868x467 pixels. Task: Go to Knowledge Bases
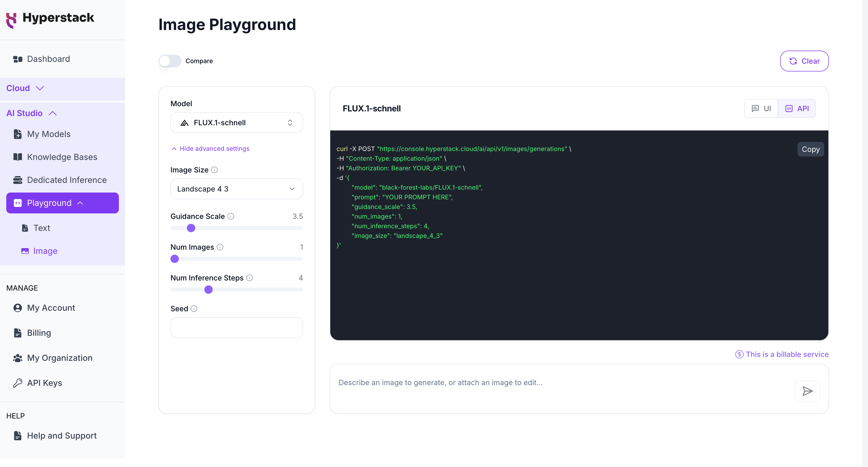pyautogui.click(x=62, y=157)
